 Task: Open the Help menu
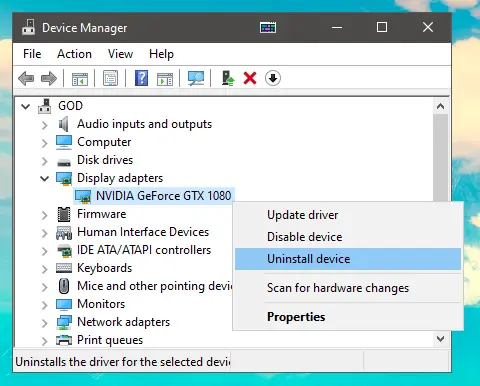coord(161,54)
